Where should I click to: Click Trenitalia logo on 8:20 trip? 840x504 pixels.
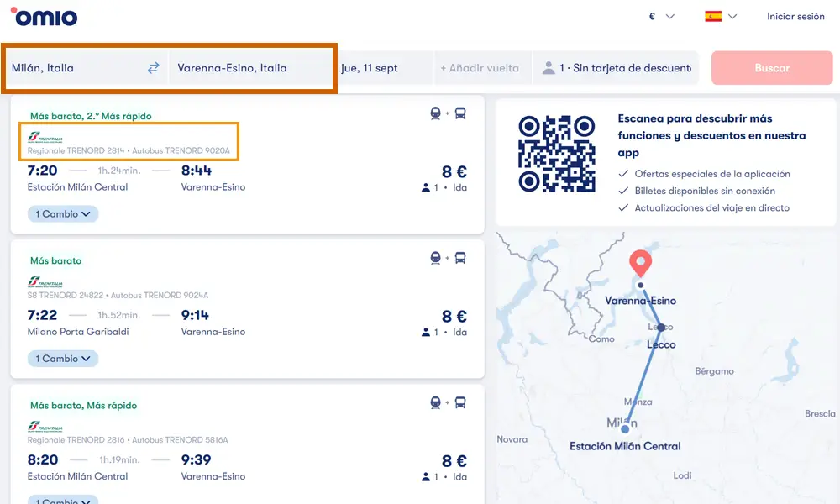[45, 427]
